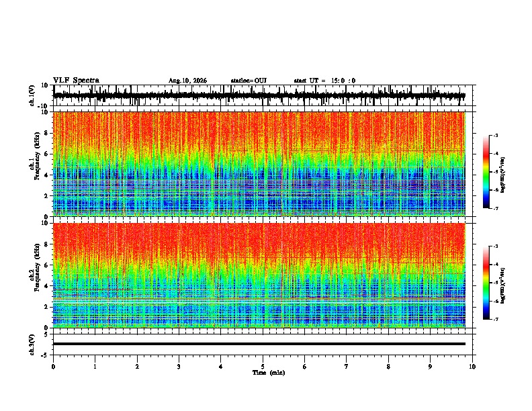Click the "9" tick on the time axis
532x411 pixels.
(x=430, y=367)
